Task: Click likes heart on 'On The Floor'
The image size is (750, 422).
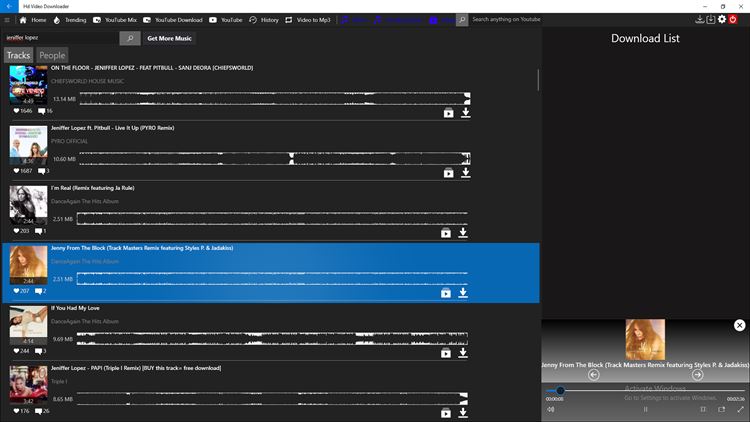Action: 16,111
